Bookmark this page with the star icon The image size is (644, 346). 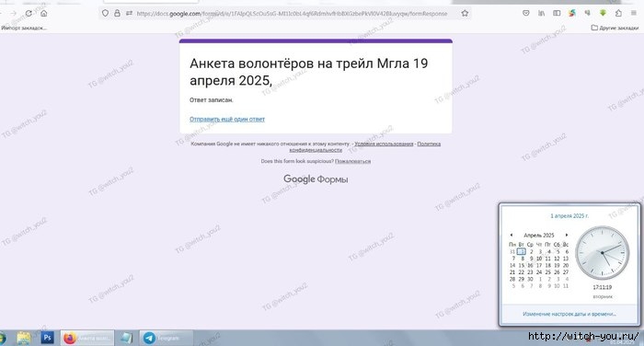465,13
